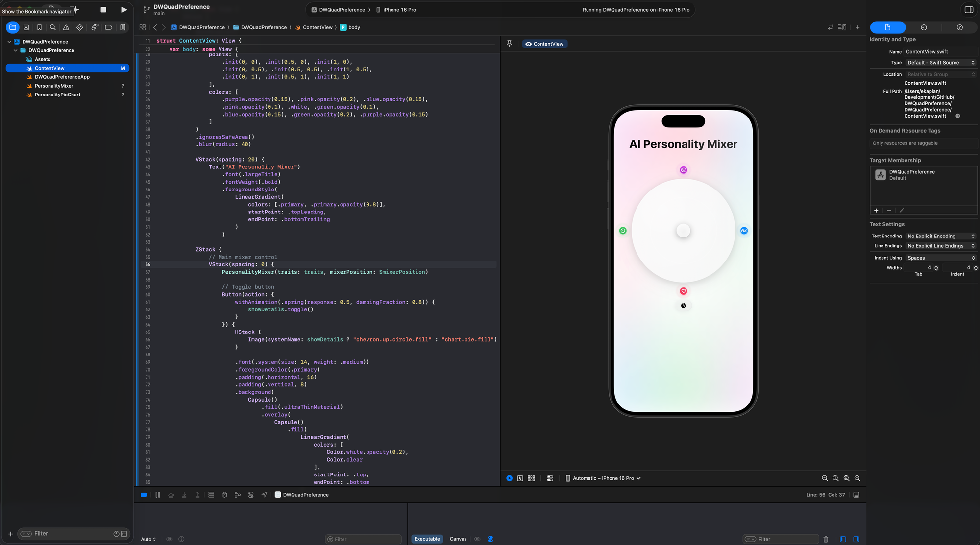
Task: Zoom preview canvas to 100%
Action: [x=836, y=478]
